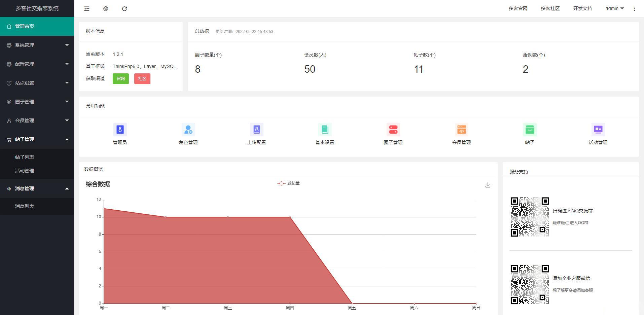Click the 疑难疑点 进入QQ群 text

click(570, 222)
